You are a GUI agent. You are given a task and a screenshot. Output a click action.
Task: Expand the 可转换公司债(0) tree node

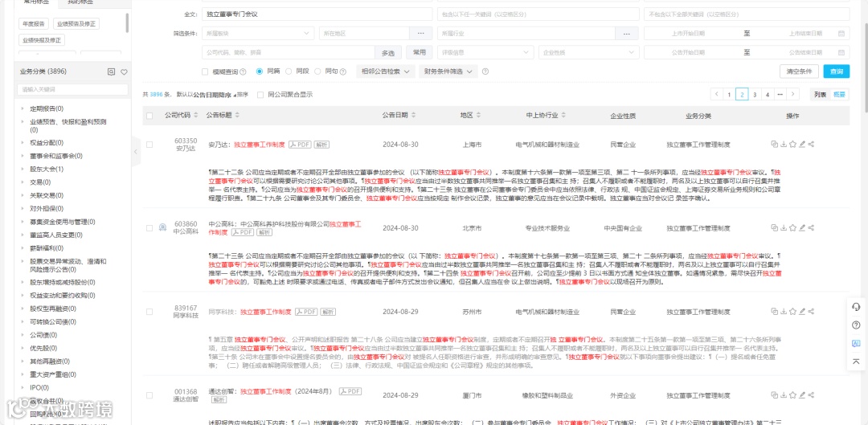23,321
